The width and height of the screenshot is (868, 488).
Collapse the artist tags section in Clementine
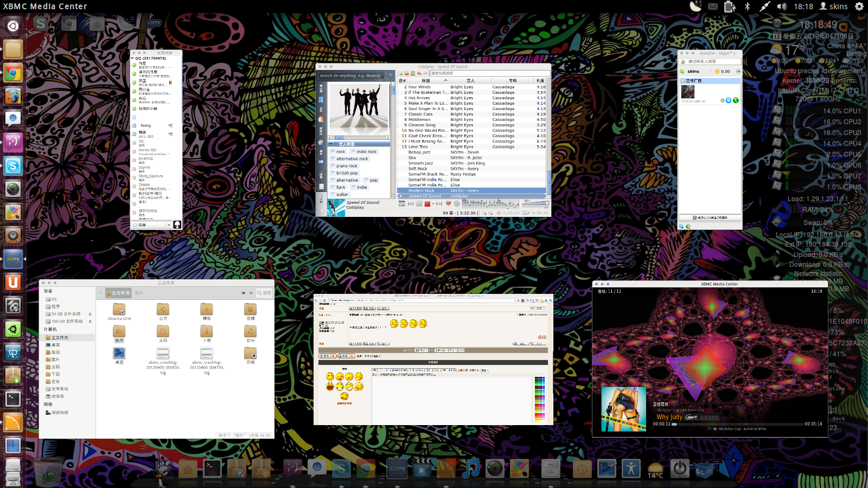tap(330, 144)
